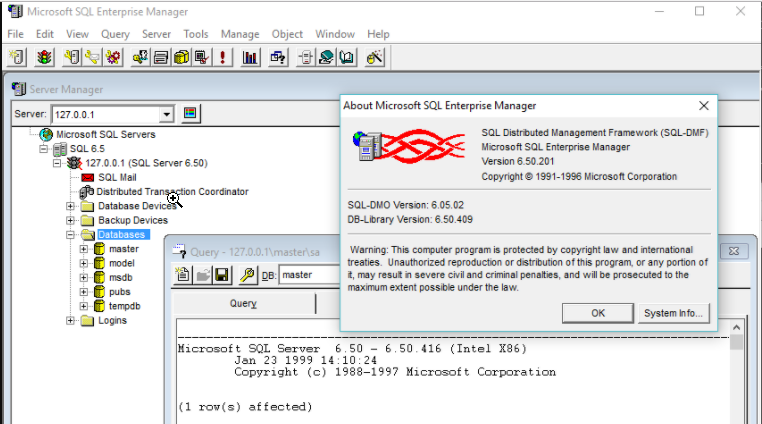762x424 pixels.
Task: Click the Distributed Transaction Coordinator icon
Action: (x=87, y=192)
